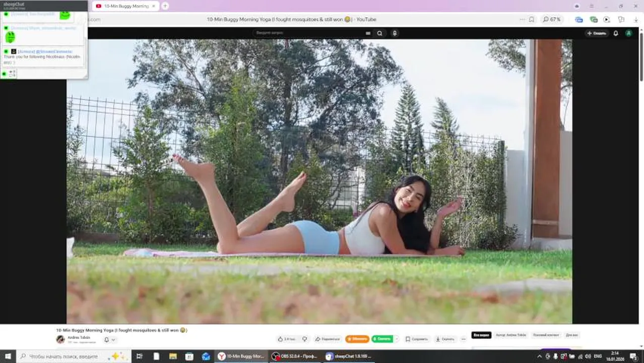Open the Windows Start menu
The image size is (644, 363).
tap(8, 356)
